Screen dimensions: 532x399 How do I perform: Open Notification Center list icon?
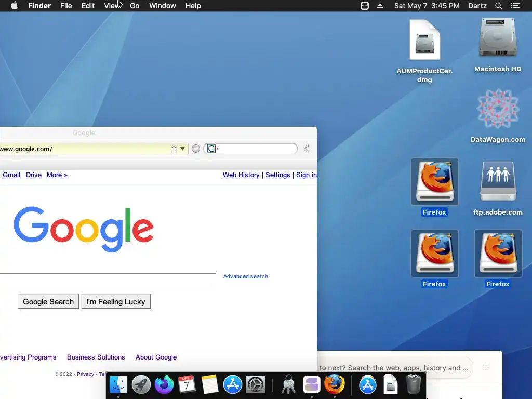tap(515, 6)
